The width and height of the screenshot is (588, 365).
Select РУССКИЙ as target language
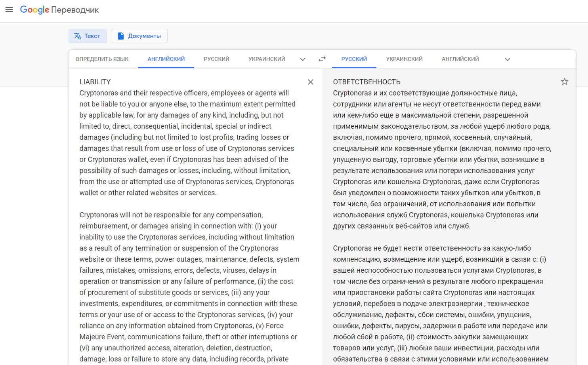354,59
